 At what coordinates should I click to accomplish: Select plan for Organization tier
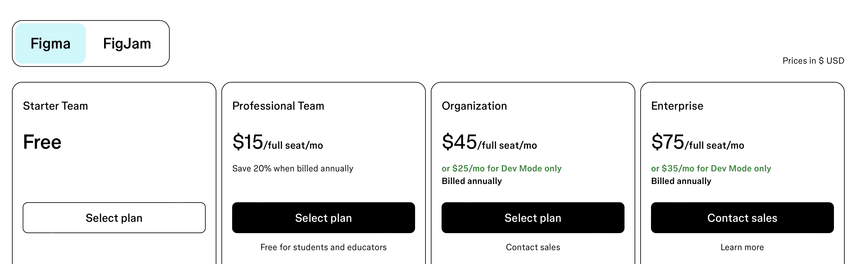[533, 217]
